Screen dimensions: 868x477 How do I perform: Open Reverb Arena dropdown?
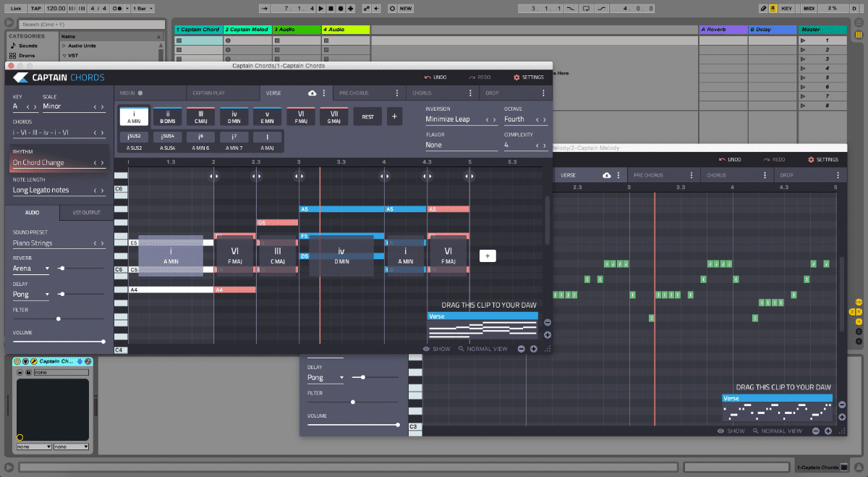click(31, 269)
